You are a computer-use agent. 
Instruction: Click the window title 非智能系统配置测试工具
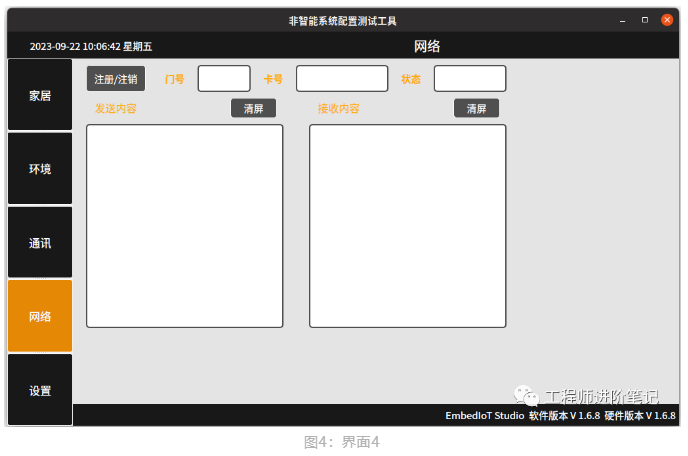343,21
